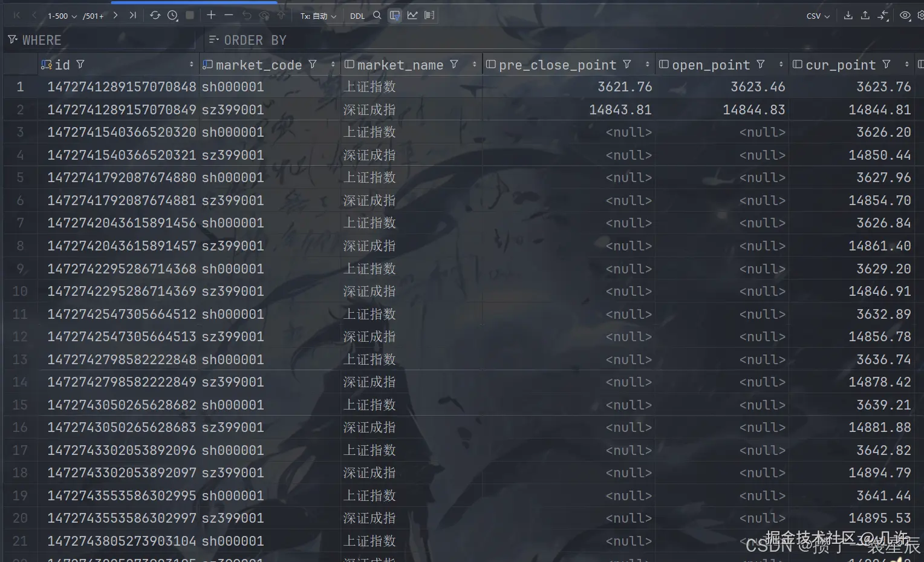Click the compare/copy-to-database arrows icon

[x=883, y=15]
